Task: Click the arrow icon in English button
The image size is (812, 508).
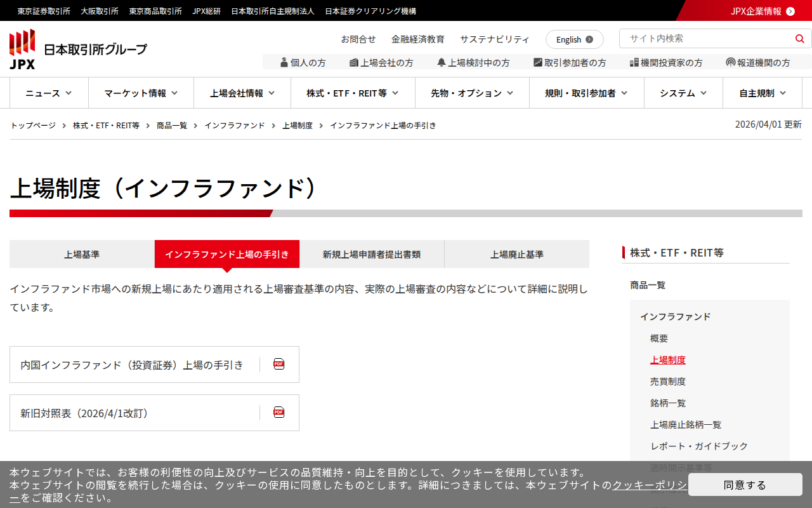Action: 589,39
